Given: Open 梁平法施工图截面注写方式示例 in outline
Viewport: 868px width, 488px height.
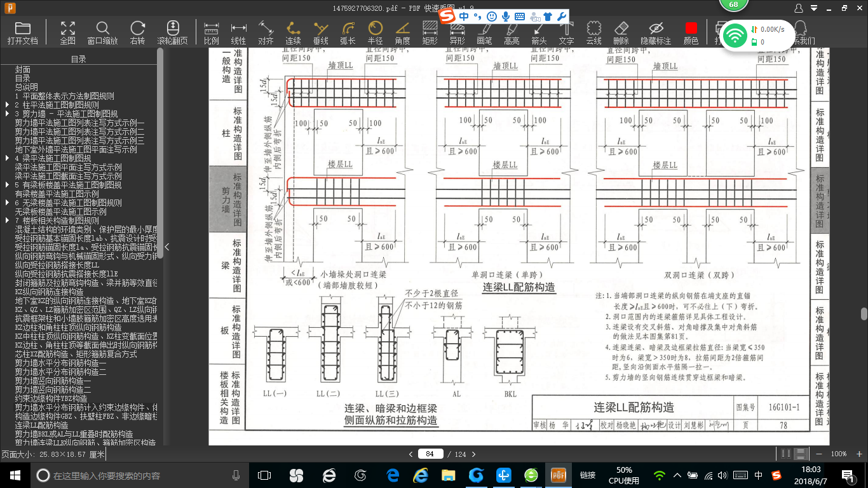Looking at the screenshot, I should 69,176.
